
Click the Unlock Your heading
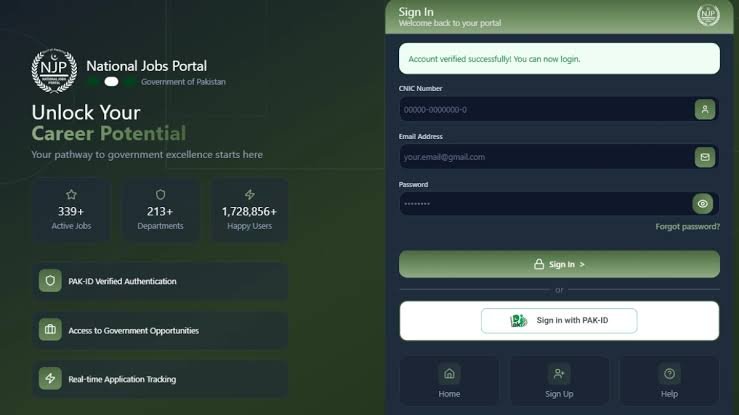86,113
